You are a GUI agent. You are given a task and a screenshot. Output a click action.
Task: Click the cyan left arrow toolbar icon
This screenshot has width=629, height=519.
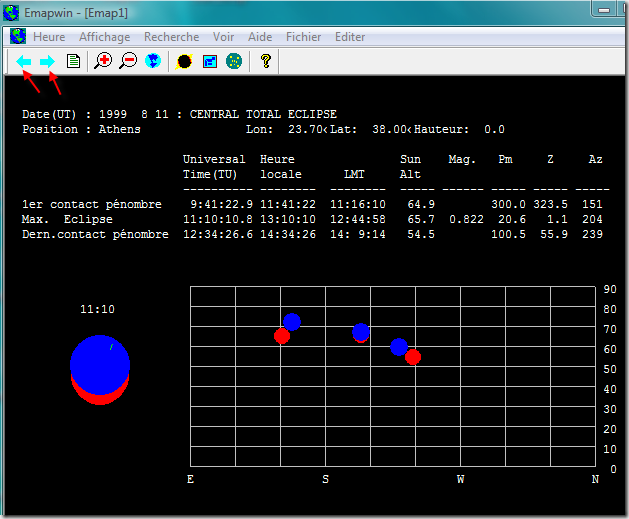pyautogui.click(x=24, y=61)
